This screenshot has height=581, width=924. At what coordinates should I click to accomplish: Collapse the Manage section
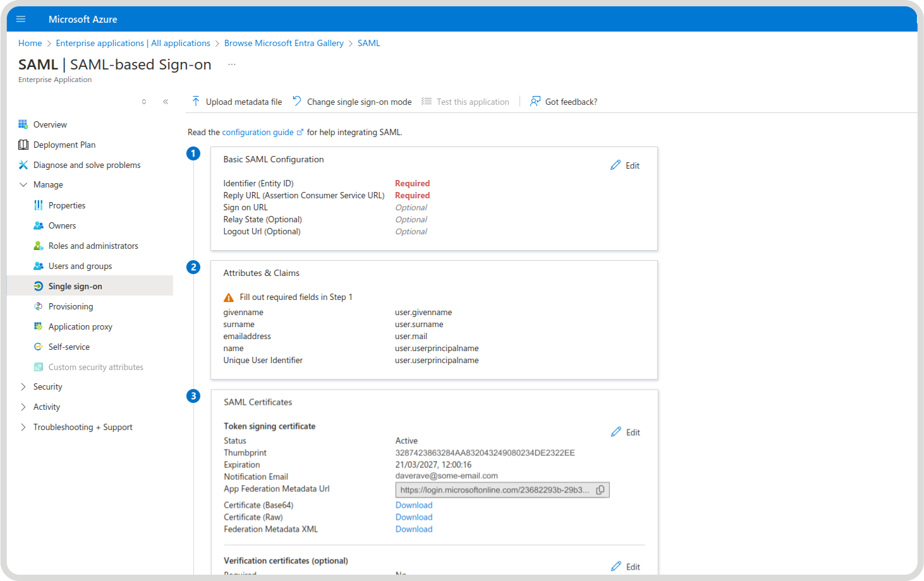click(23, 184)
